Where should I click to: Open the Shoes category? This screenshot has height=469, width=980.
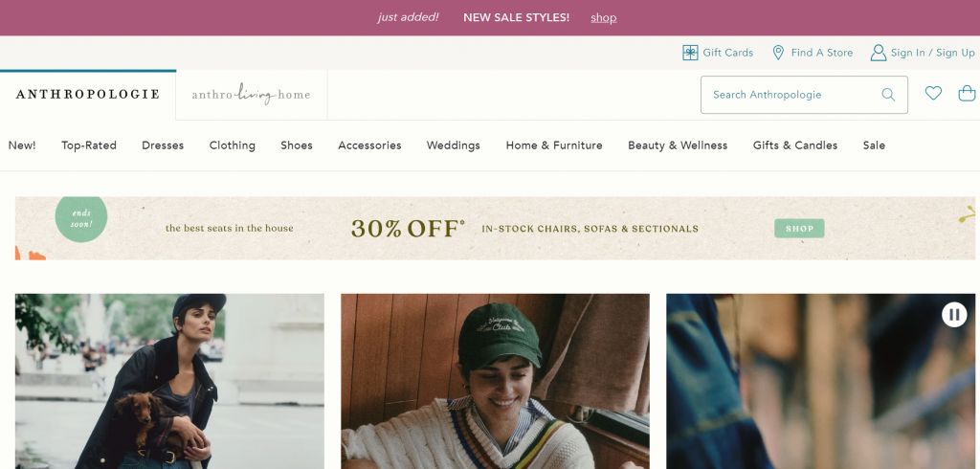click(297, 145)
